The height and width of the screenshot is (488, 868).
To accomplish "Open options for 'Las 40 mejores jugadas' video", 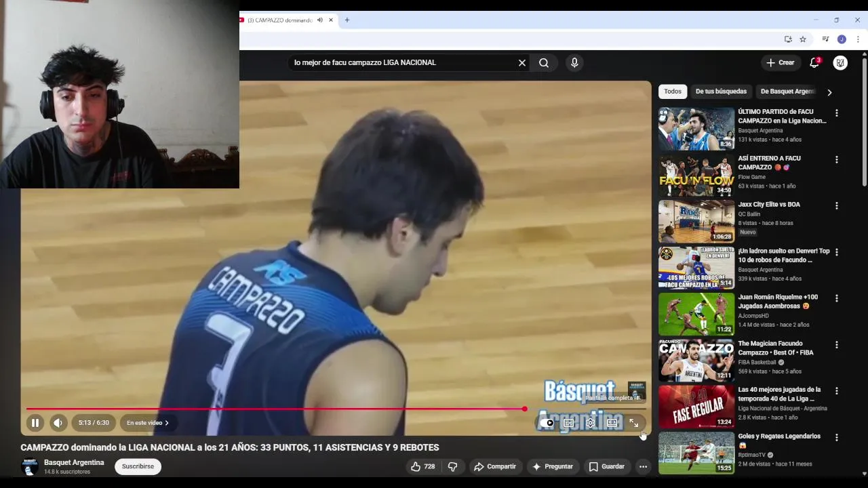I will click(836, 390).
